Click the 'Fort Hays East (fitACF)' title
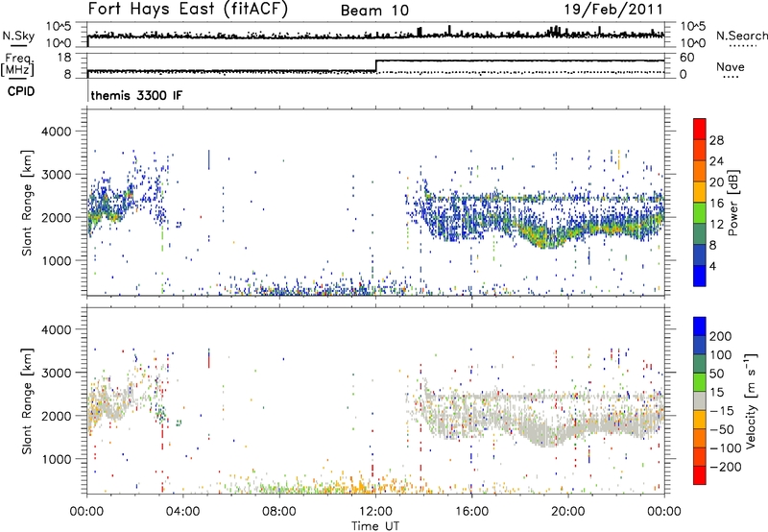The width and height of the screenshot is (768, 532). [187, 10]
